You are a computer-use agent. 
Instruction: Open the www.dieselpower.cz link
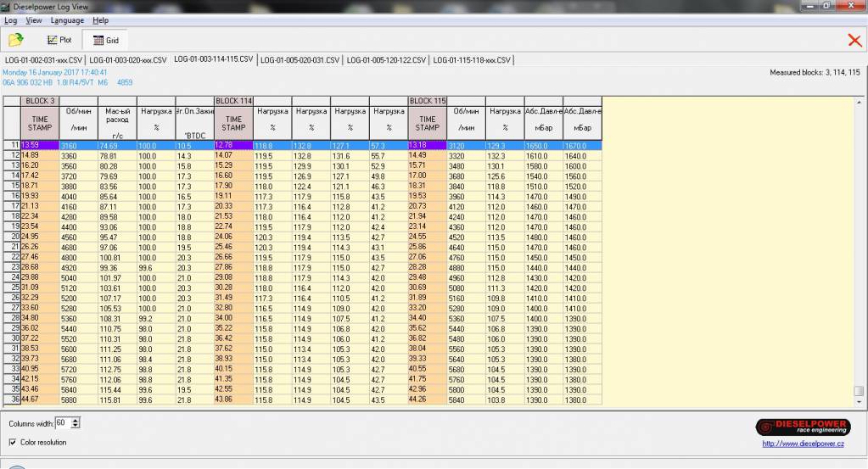[802, 443]
